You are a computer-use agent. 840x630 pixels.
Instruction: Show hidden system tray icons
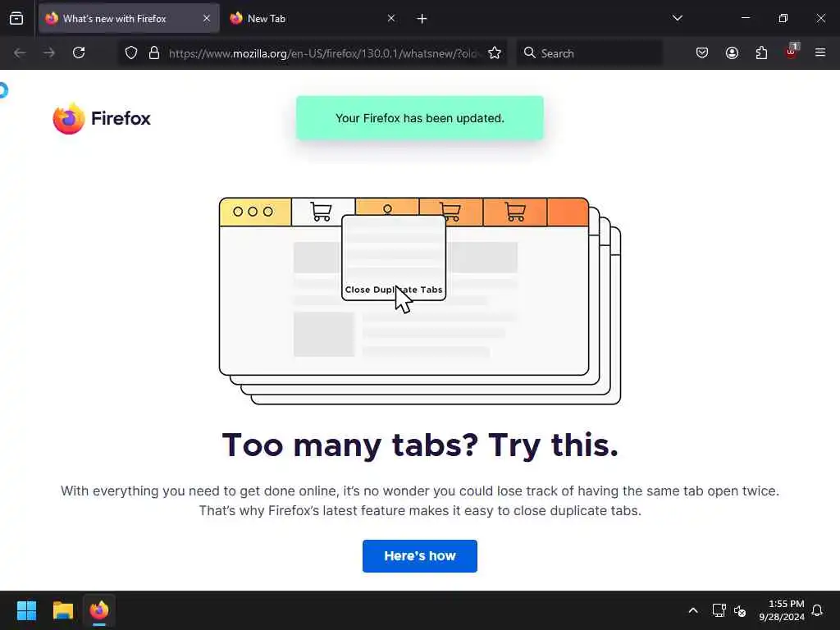pos(692,610)
